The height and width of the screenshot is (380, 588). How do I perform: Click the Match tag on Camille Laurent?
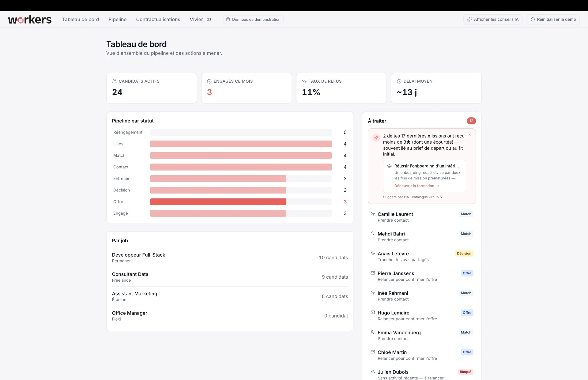(x=466, y=214)
